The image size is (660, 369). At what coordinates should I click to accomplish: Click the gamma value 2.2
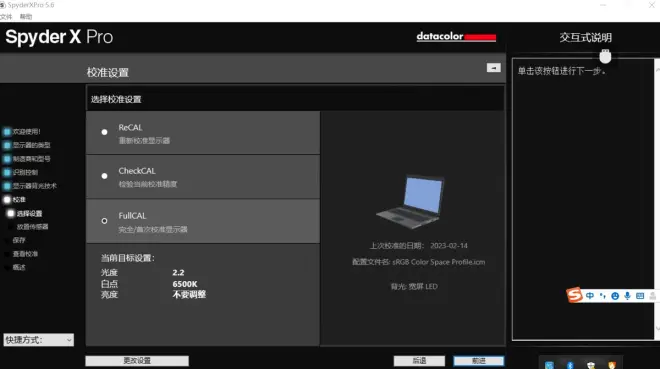coord(178,273)
